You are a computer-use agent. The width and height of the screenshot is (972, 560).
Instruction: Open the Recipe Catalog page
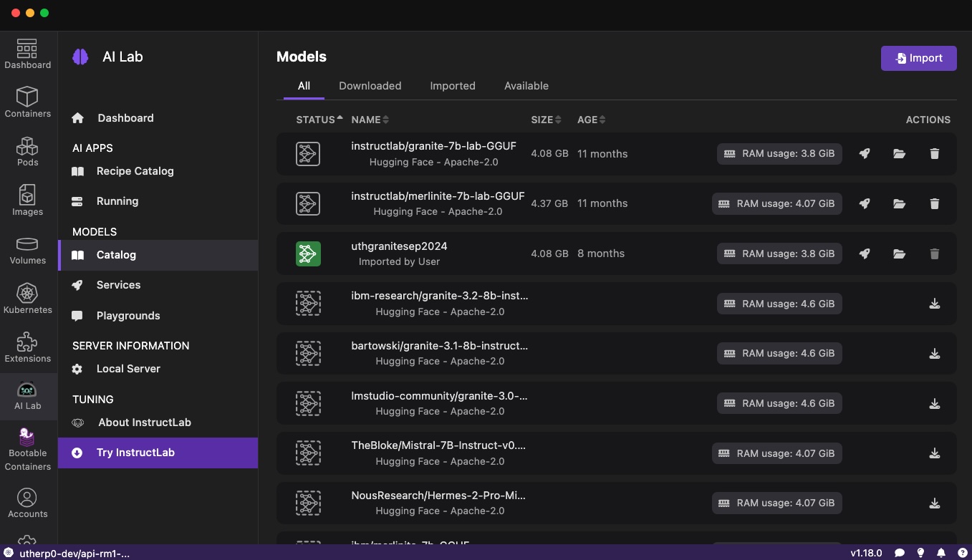pyautogui.click(x=135, y=171)
